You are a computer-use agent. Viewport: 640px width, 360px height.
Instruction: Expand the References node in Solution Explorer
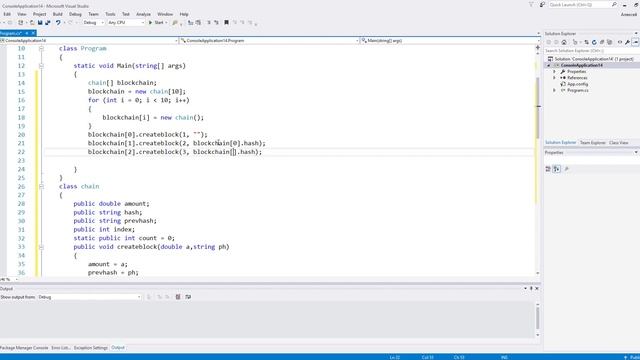click(x=555, y=78)
